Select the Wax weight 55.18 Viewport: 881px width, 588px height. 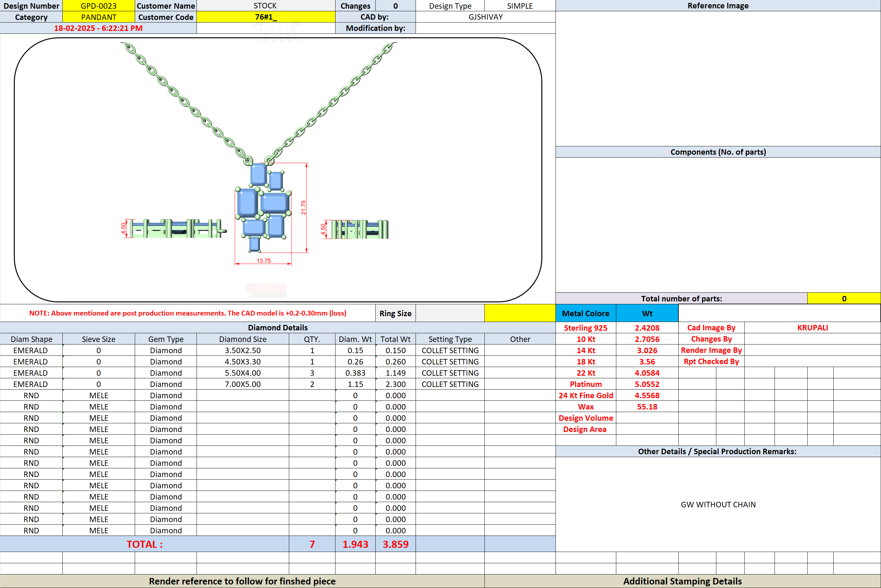tap(647, 407)
